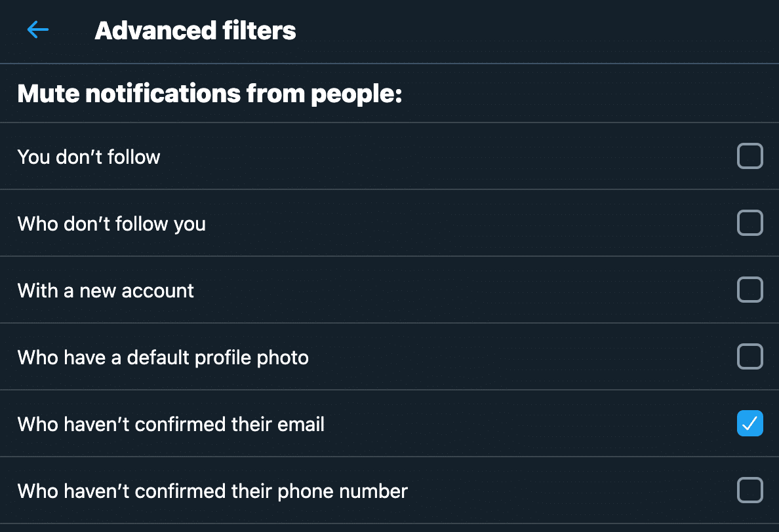
Task: Uncheck the unconfirmed email checkbox
Action: [750, 424]
